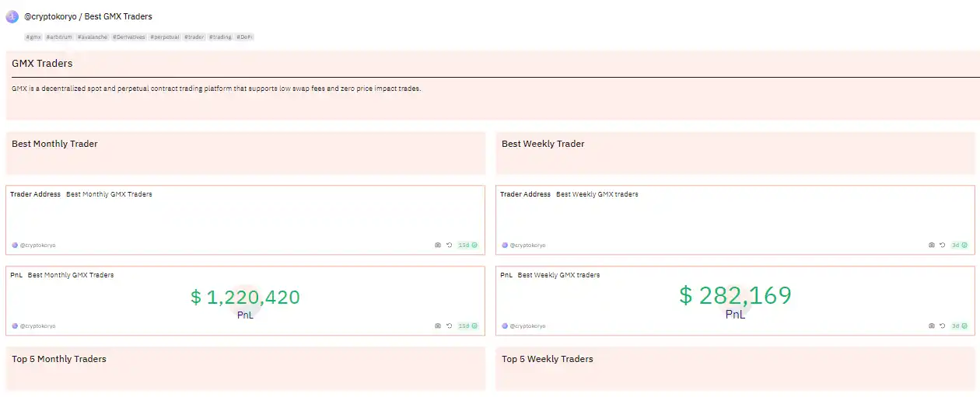
Task: Refresh the Best Weekly PnL widget
Action: coord(942,326)
